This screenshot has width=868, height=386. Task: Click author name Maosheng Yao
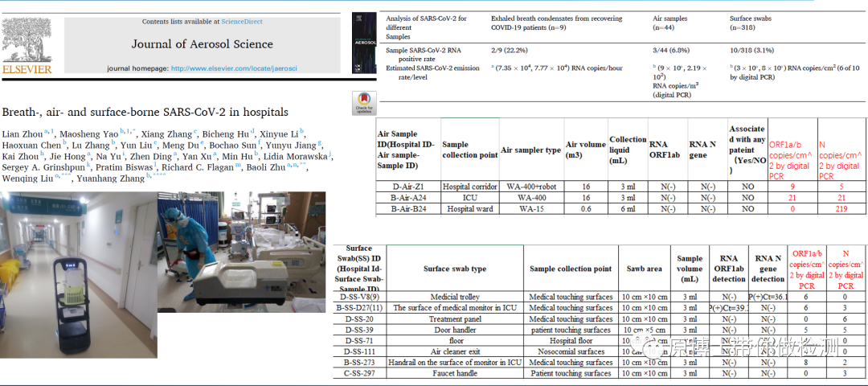point(88,134)
